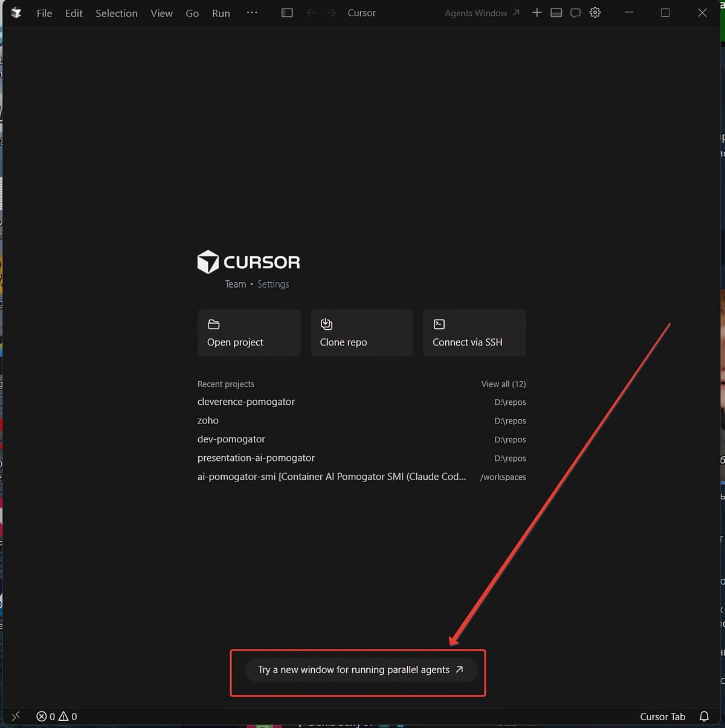This screenshot has width=725, height=728.
Task: Open the Go menu
Action: tap(192, 13)
